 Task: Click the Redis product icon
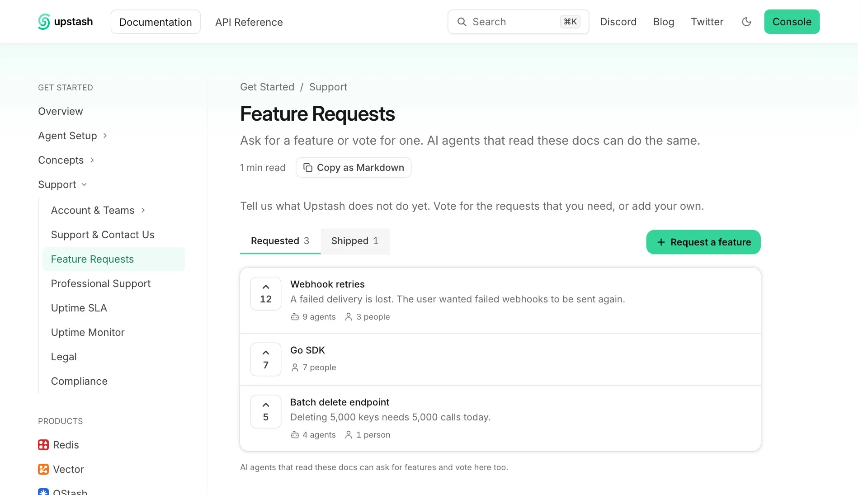(x=43, y=445)
